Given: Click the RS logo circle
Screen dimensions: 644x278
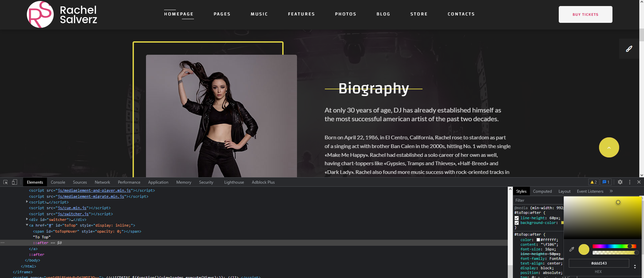Looking at the screenshot, I should 40,14.
